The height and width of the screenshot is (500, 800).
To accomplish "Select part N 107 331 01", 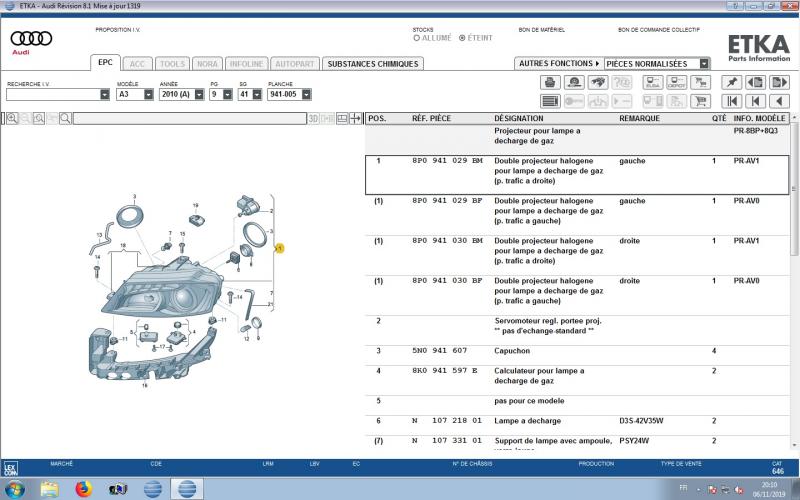I will coord(577,442).
